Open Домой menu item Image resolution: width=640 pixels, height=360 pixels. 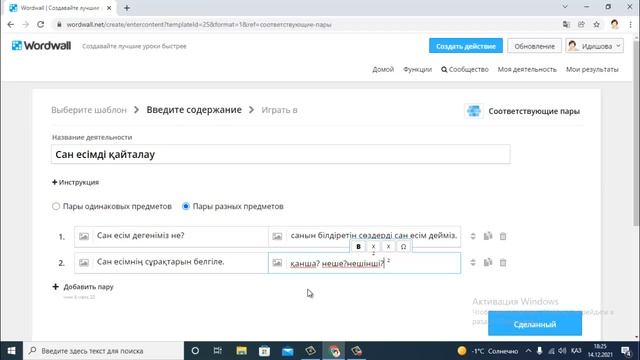click(x=383, y=69)
